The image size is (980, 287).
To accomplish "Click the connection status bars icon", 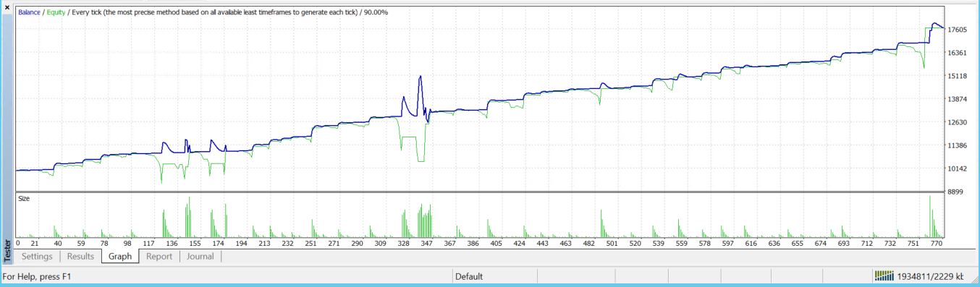I will pyautogui.click(x=884, y=276).
